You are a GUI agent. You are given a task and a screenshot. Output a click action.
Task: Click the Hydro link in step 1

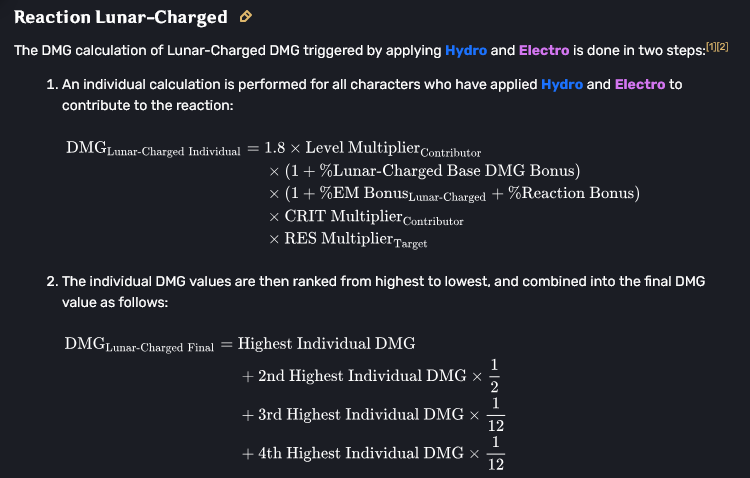[562, 84]
